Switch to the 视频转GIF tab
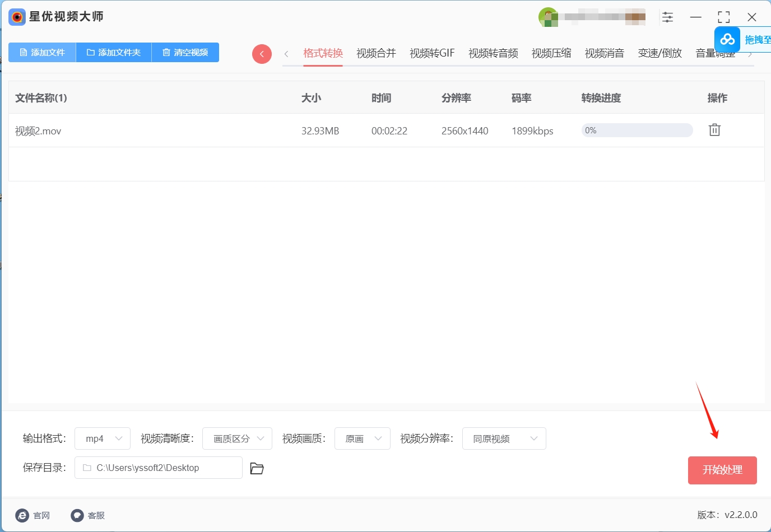The width and height of the screenshot is (771, 532). click(x=432, y=53)
